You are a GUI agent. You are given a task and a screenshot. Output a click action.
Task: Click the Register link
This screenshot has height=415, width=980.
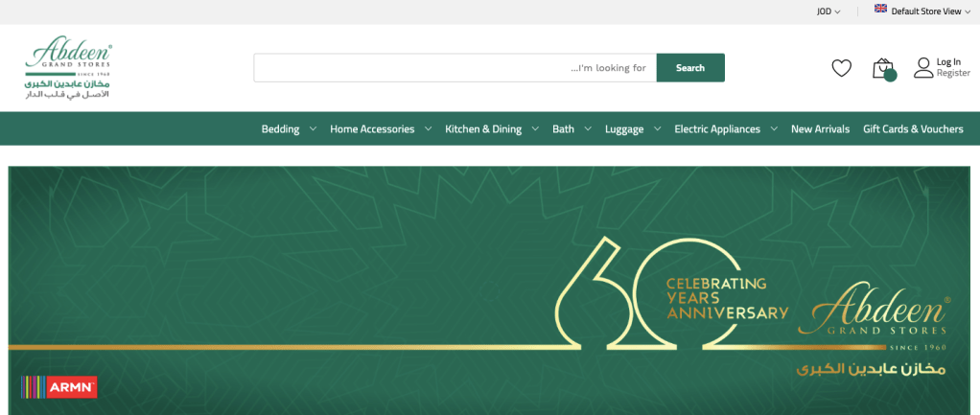pyautogui.click(x=953, y=74)
